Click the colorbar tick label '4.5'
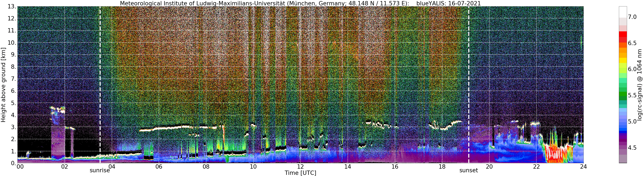Image resolution: width=644 pixels, height=177 pixels. (x=632, y=148)
